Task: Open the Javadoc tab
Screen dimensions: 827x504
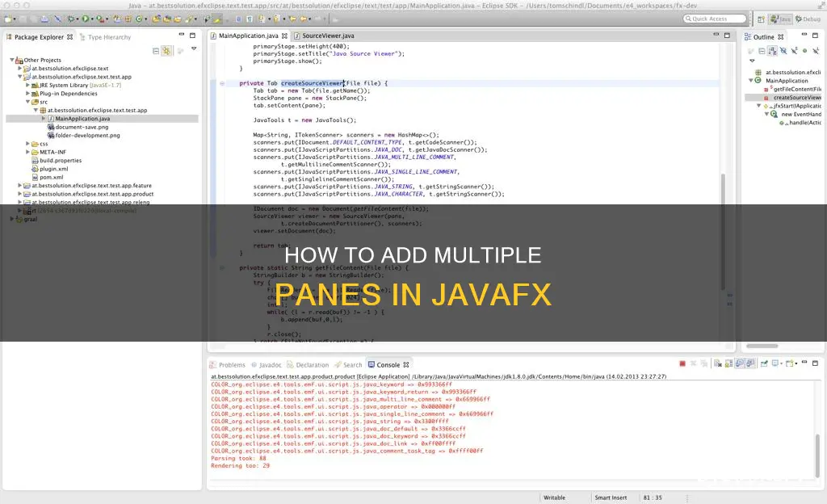Action: coord(267,365)
